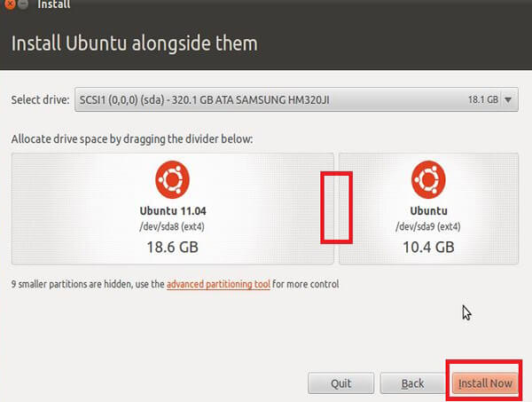Viewport: 532px width, 402px height.
Task: Click the new Ubuntu partition logo icon
Action: tap(428, 179)
